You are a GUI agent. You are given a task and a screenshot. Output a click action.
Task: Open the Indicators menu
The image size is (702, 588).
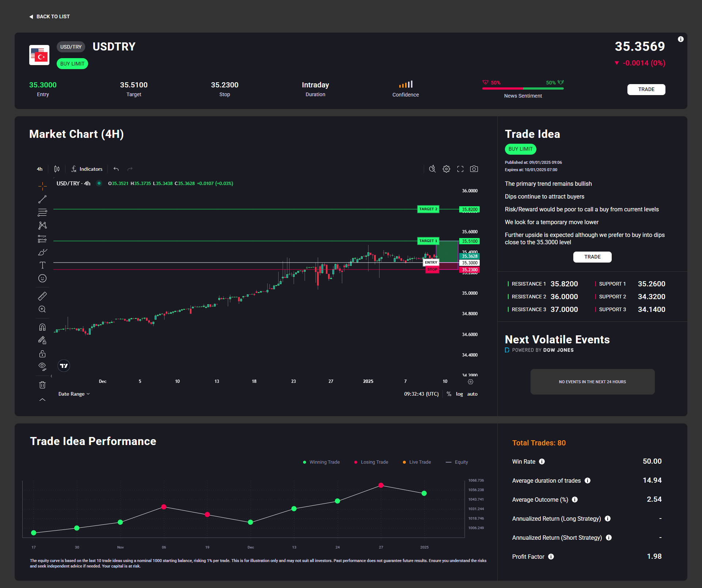click(87, 169)
